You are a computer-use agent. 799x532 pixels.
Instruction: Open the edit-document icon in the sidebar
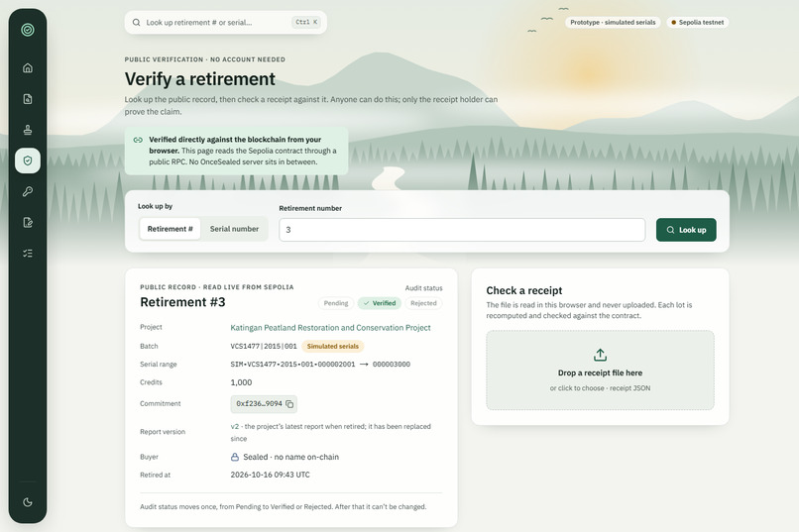[x=28, y=223]
